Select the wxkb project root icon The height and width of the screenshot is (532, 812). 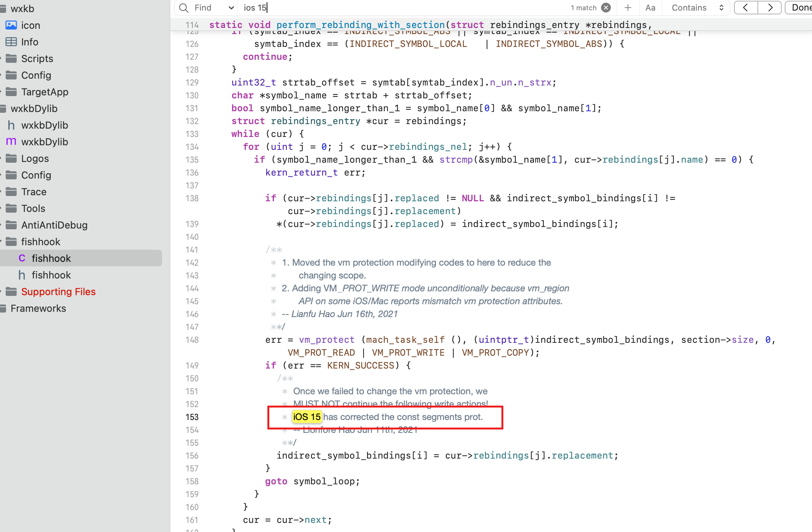coord(5,8)
